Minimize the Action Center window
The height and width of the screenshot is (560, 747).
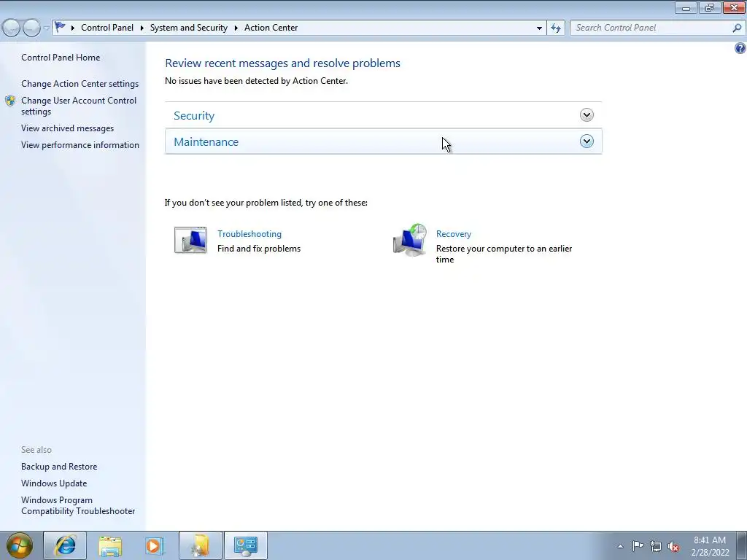(686, 7)
